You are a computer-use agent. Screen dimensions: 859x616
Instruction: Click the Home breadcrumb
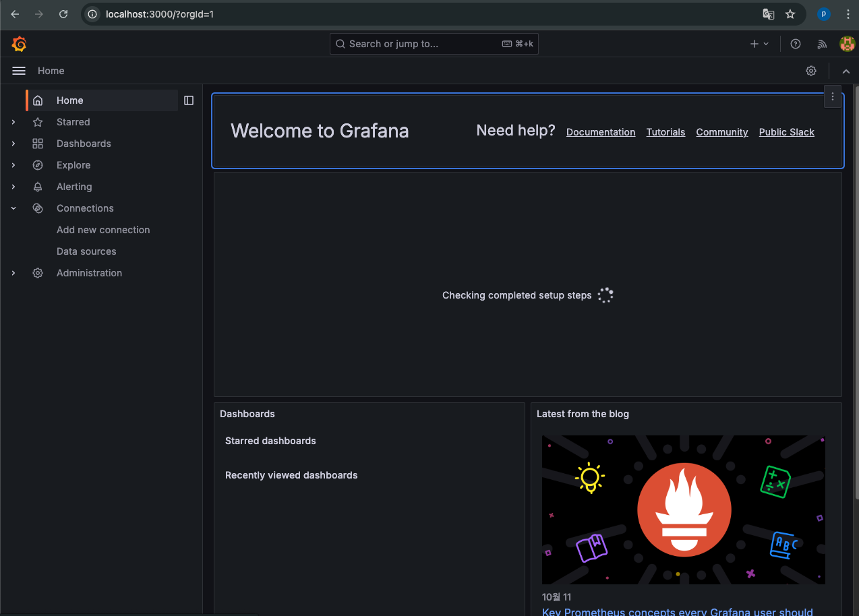point(51,71)
